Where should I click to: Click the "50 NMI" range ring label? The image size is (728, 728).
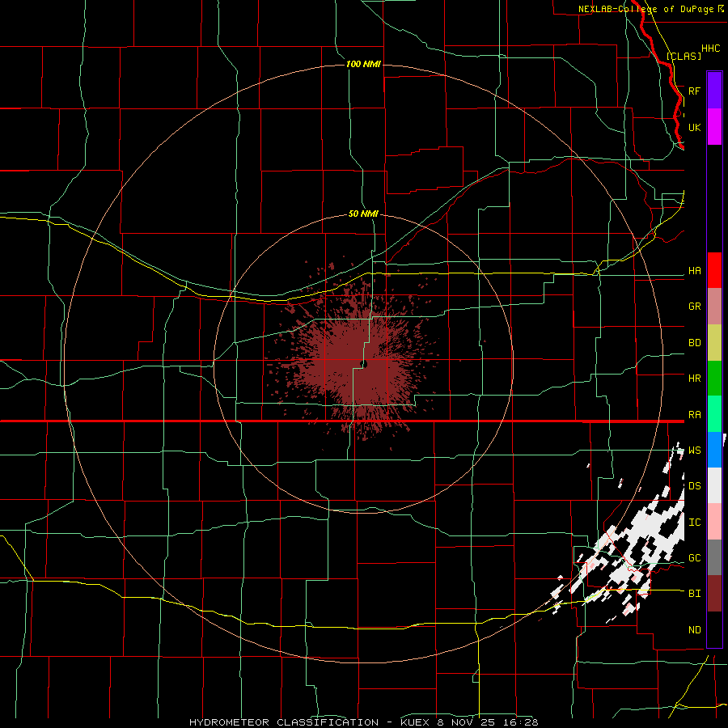[x=363, y=214]
